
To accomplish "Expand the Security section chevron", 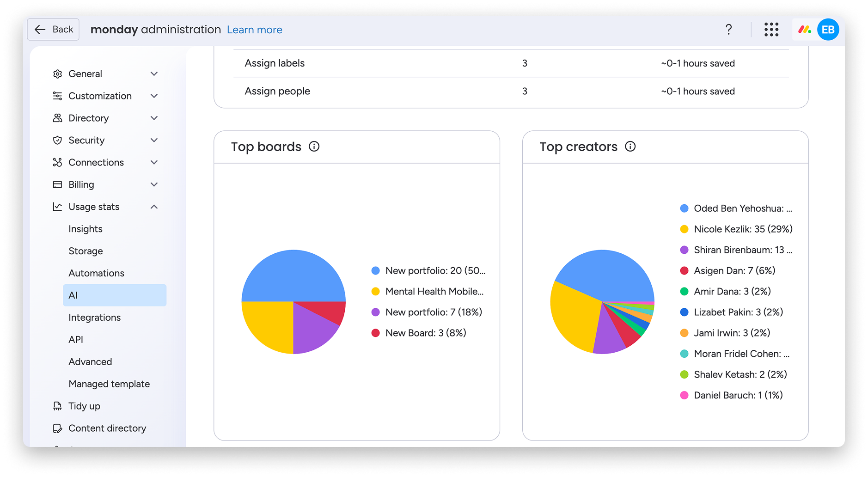I will tap(154, 141).
